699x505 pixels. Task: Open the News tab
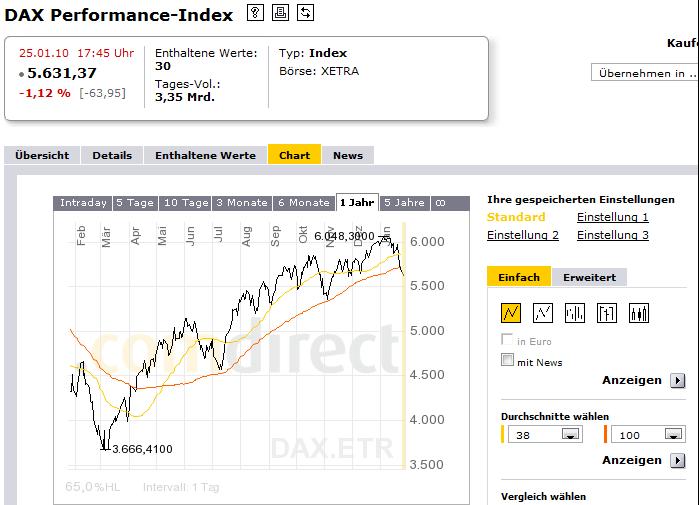[x=348, y=155]
